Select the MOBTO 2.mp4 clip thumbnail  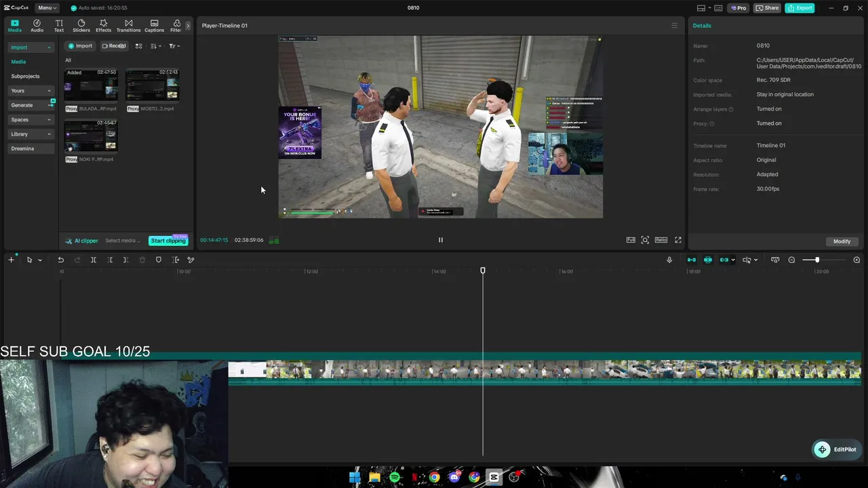pos(153,85)
